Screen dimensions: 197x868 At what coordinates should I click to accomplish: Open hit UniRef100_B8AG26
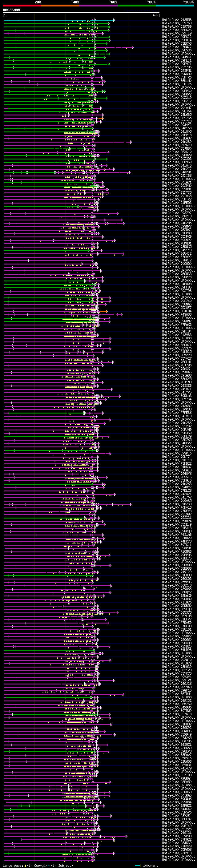[177, 30]
